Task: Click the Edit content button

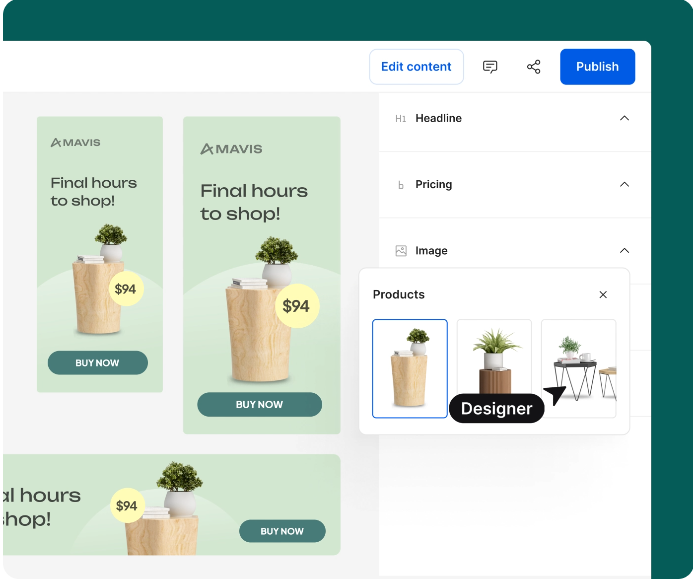Action: point(416,67)
